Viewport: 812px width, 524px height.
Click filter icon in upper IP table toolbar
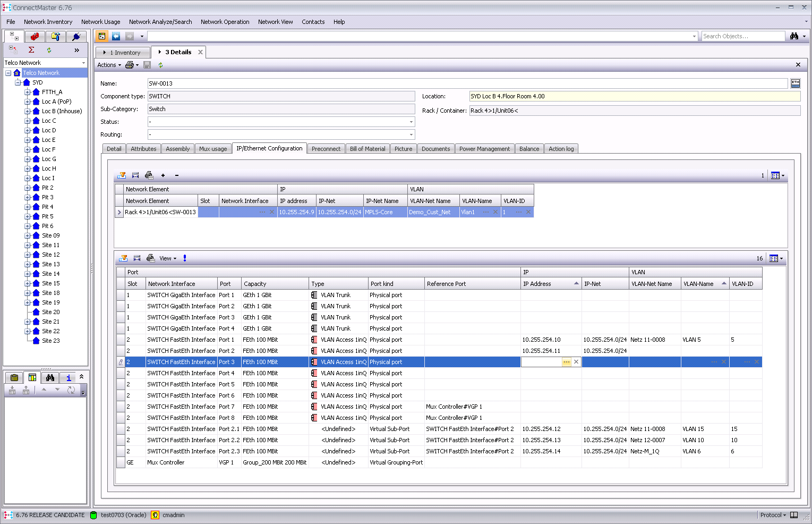pos(122,175)
